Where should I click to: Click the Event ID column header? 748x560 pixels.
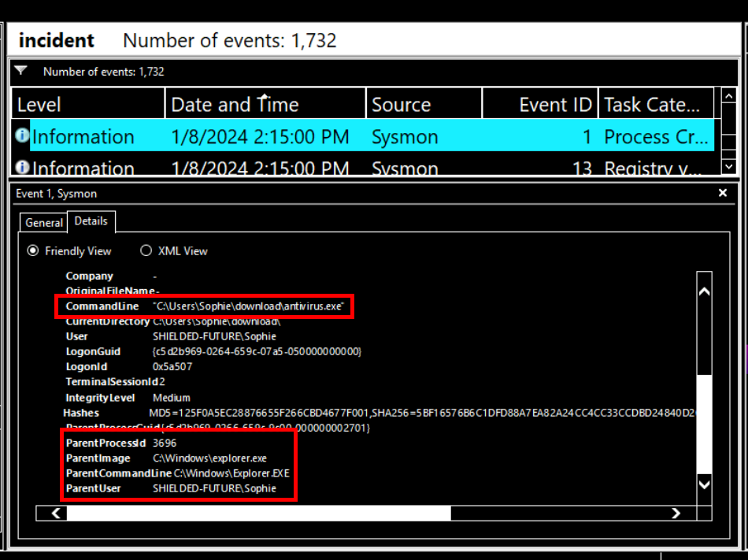pyautogui.click(x=539, y=105)
